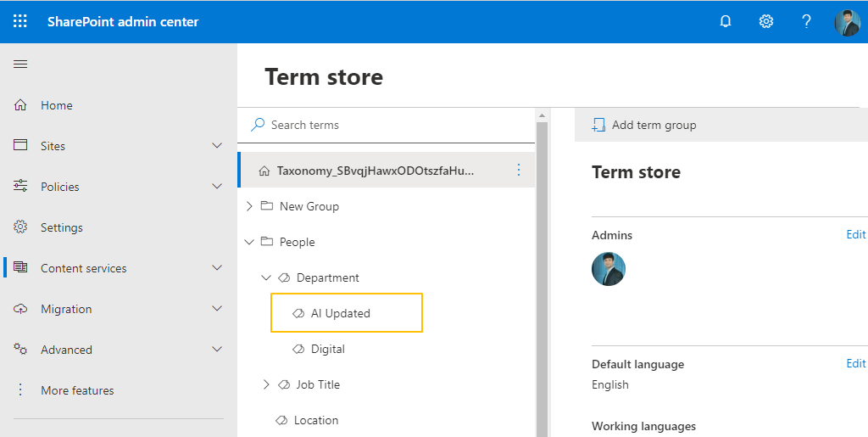Collapse the Department term set
The image size is (868, 437).
pos(266,277)
